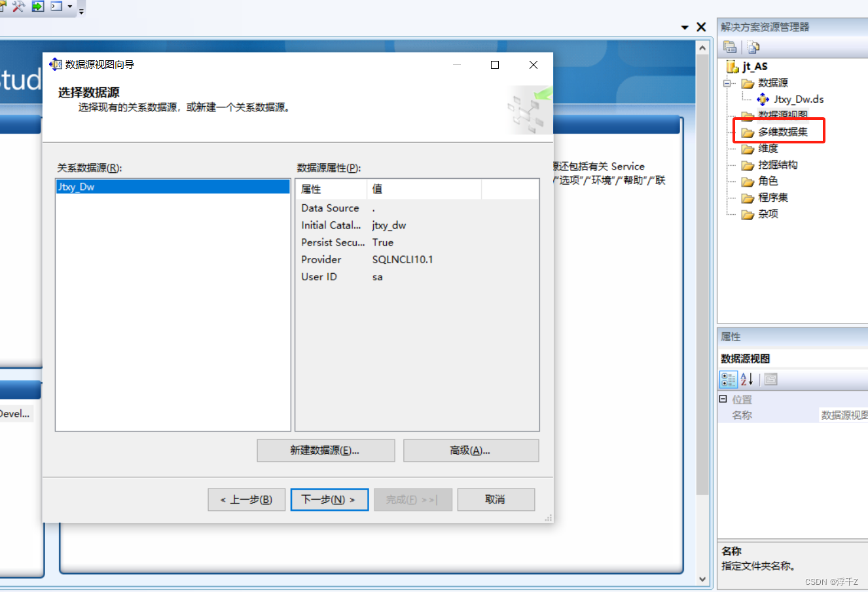Select the jt_AS project node
The image size is (868, 592).
point(755,66)
